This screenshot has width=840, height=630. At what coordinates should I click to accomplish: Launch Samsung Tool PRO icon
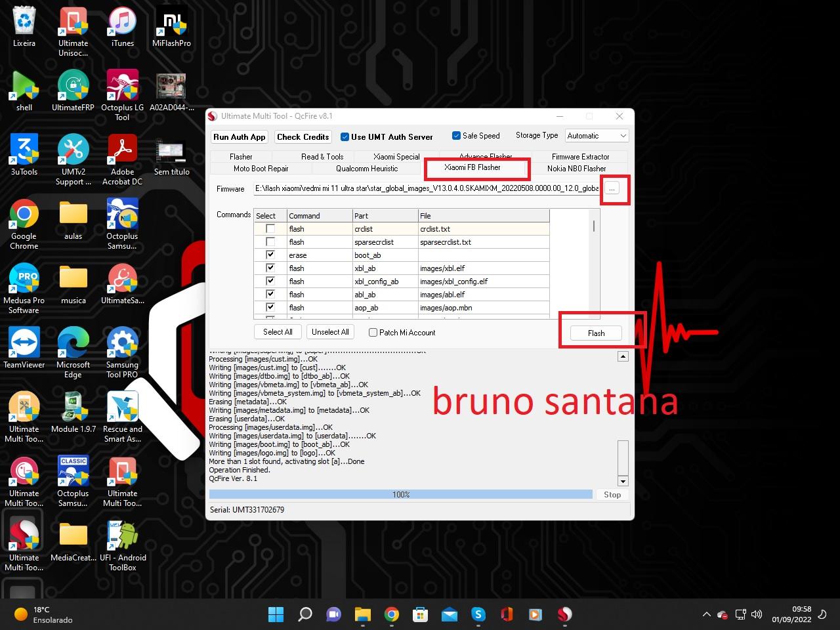tap(122, 353)
